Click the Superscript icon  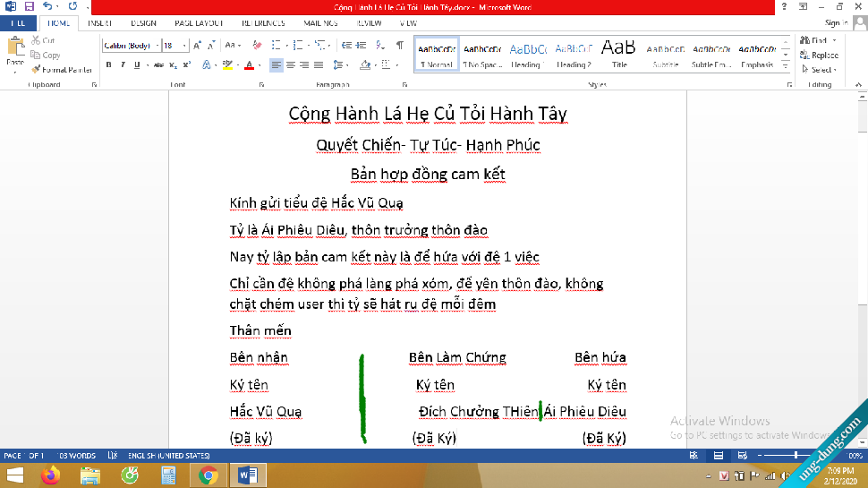click(x=187, y=64)
